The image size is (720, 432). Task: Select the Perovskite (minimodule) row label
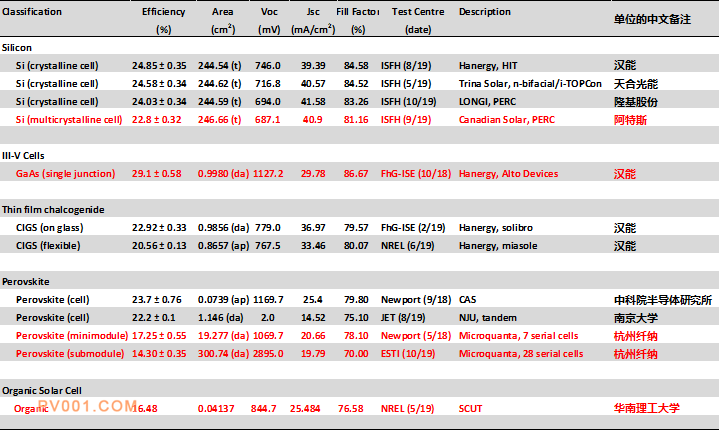72,336
